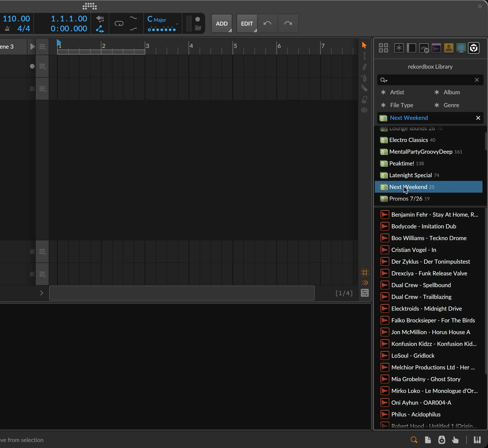Image resolution: width=488 pixels, height=448 pixels.
Task: Toggle the orange object snapping icon
Action: point(365,272)
